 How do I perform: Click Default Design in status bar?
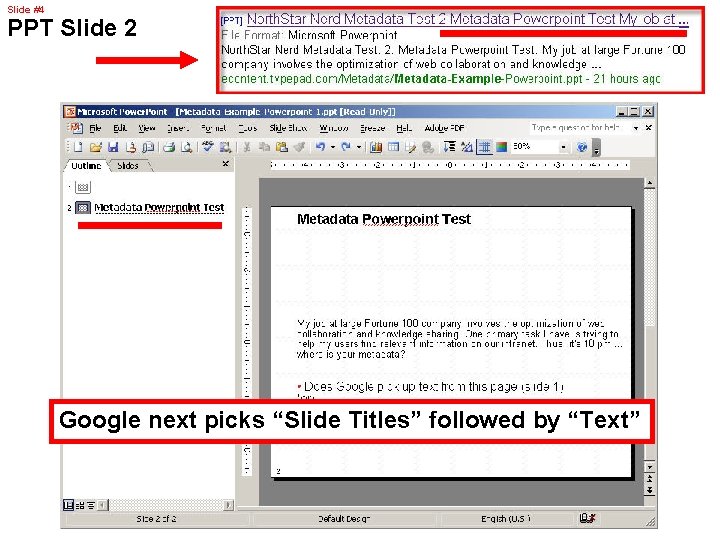pyautogui.click(x=344, y=519)
